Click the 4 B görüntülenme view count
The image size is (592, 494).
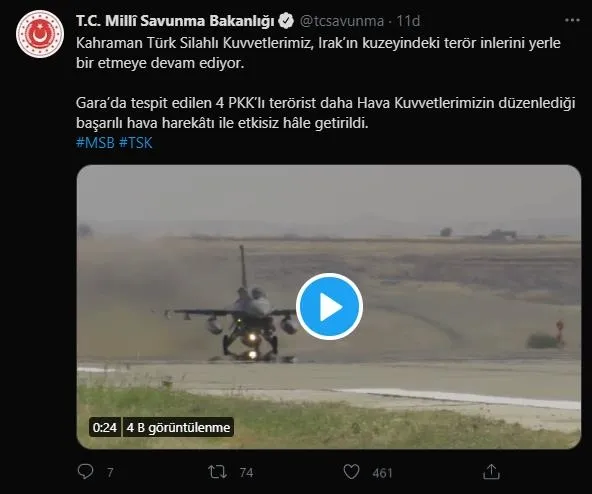coord(178,427)
